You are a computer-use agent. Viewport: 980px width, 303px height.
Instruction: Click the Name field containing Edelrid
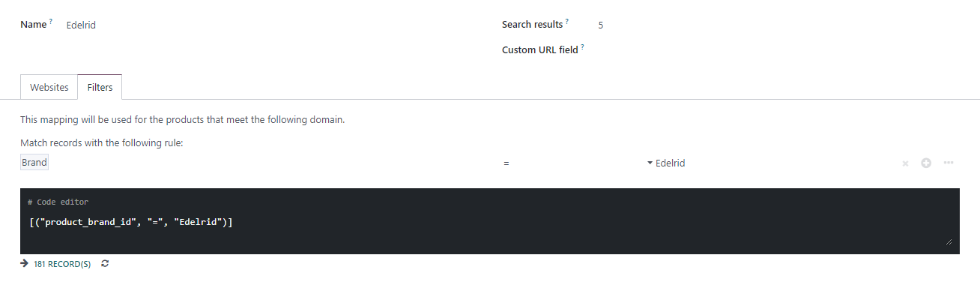coord(270,25)
